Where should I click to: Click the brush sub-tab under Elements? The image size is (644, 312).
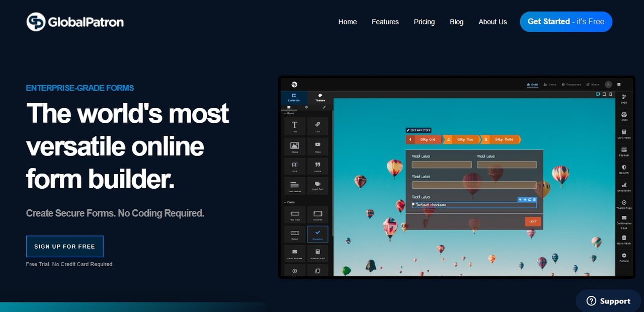(324, 107)
